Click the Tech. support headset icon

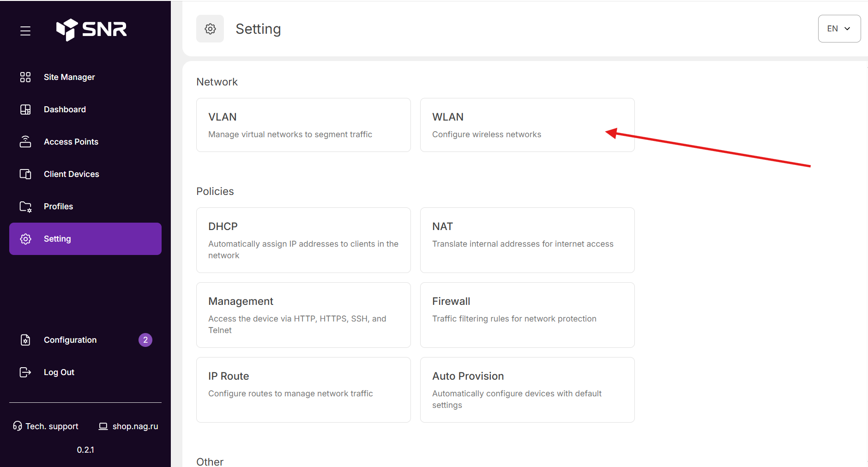coord(18,426)
